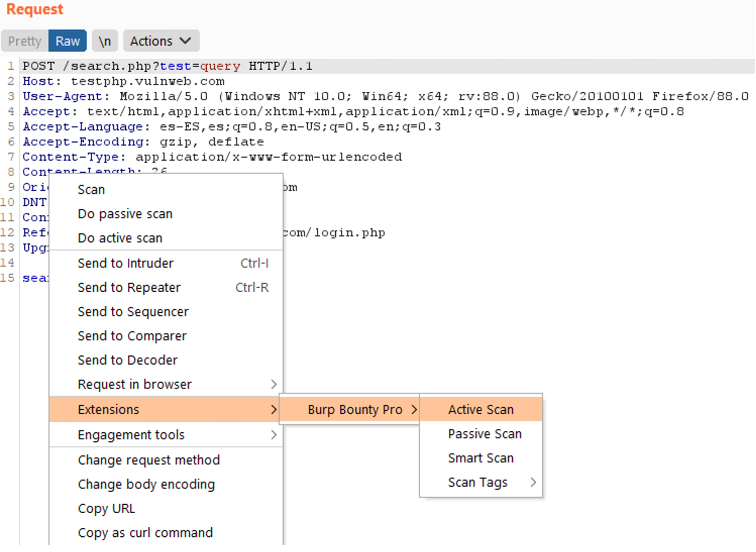Viewport: 756px width, 552px height.
Task: Select Scan from the context menu
Action: click(x=91, y=189)
